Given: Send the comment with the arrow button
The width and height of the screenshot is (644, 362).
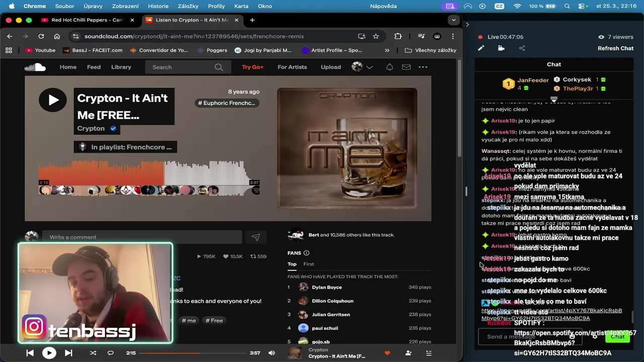Looking at the screenshot, I should point(256,237).
